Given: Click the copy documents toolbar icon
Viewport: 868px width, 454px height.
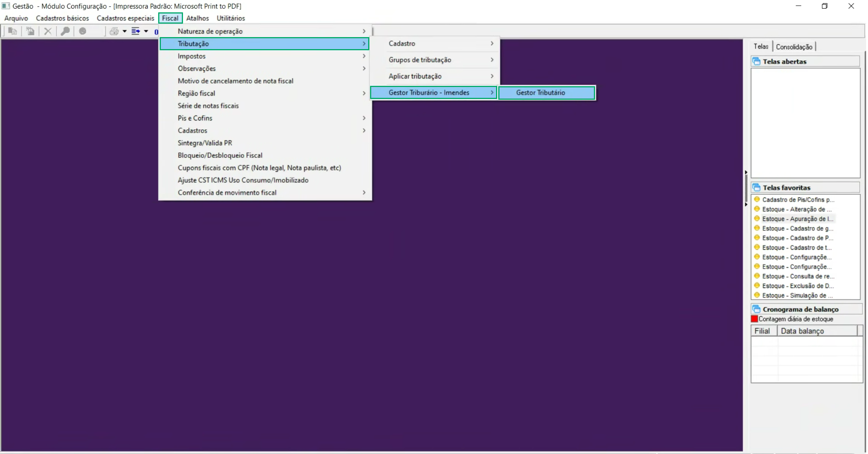Looking at the screenshot, I should coord(12,31).
